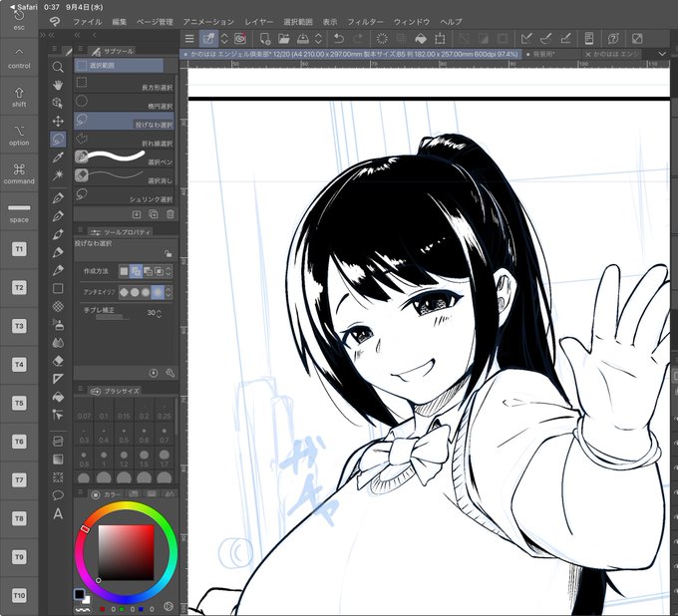Viewport: 678px width, 616px height.
Task: Choose 'Select from selection' creation mode button
Action: [159, 271]
